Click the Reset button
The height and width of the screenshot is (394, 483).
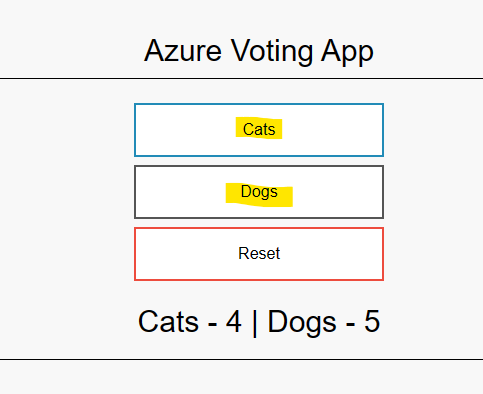259,254
